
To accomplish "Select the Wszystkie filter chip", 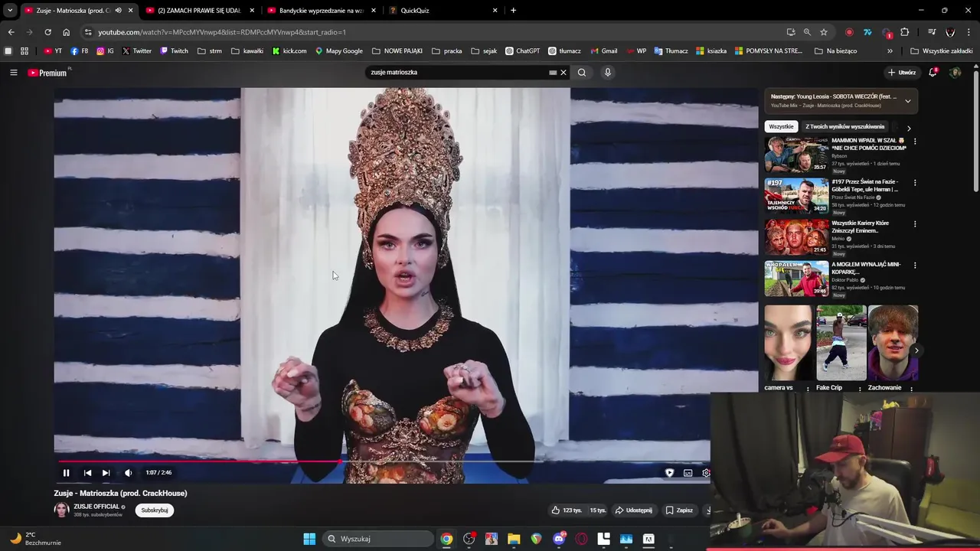I will click(781, 126).
